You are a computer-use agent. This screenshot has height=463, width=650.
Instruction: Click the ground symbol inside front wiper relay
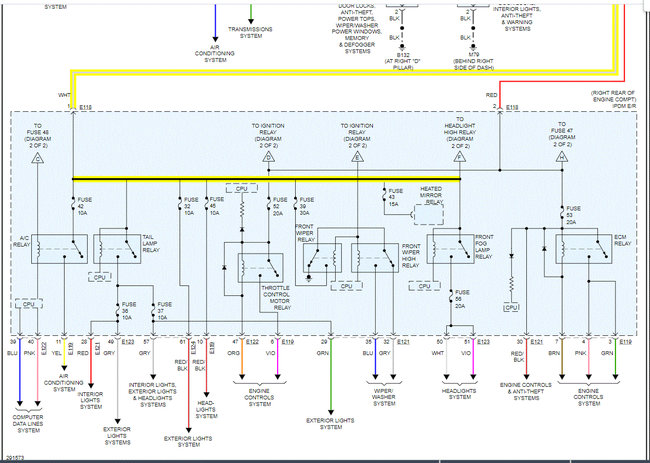click(308, 276)
